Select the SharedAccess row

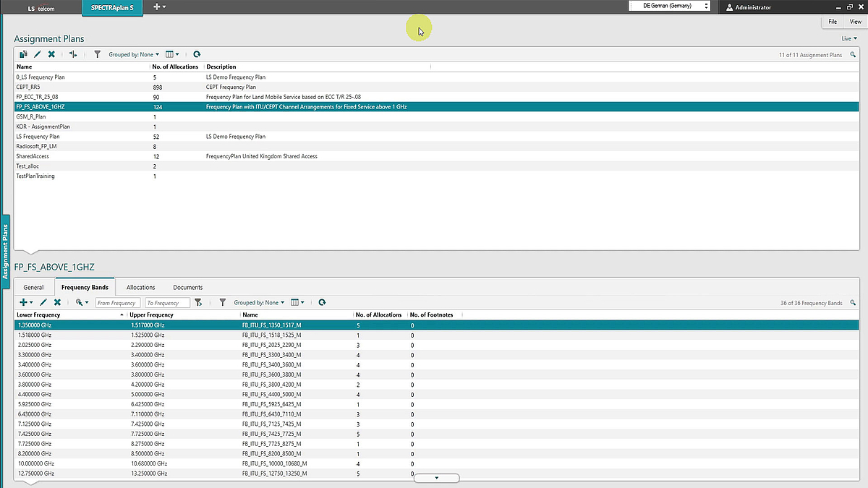436,156
